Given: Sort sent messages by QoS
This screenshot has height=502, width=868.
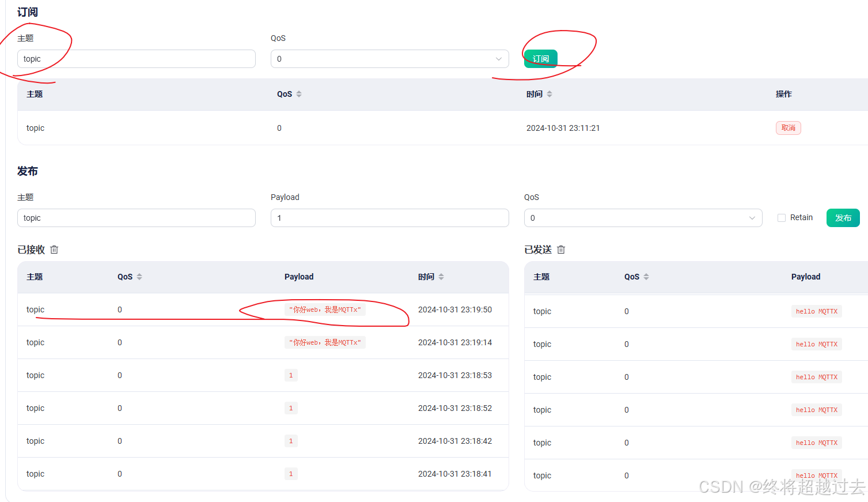Looking at the screenshot, I should (x=646, y=277).
